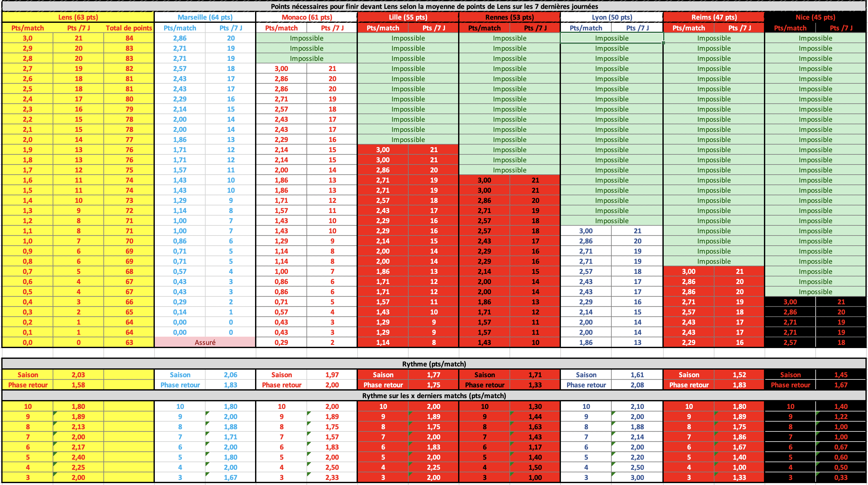Viewport: 868px width, 485px height.
Task: Select the Nice last-3-matches value "0,33"
Action: click(x=841, y=477)
